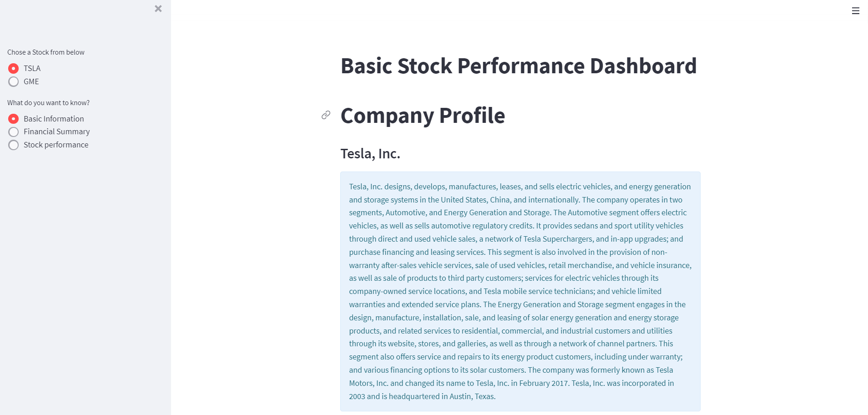Click inside the Tesla company description box
Image resolution: width=868 pixels, height=415 pixels.
click(x=520, y=291)
